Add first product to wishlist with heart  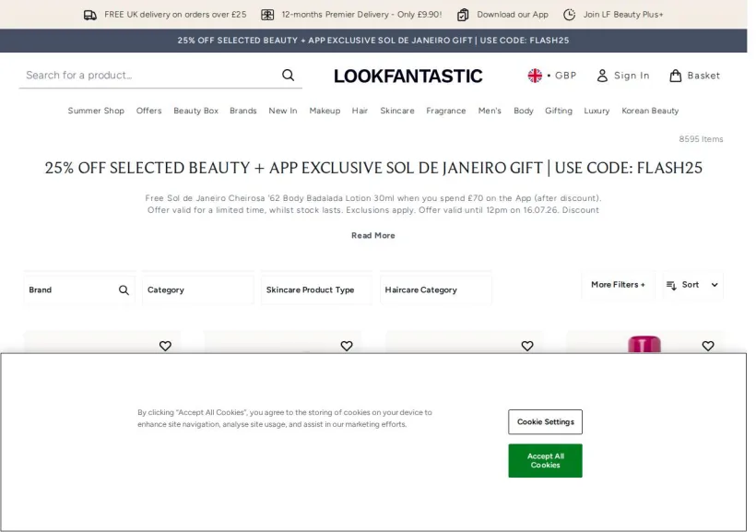pyautogui.click(x=165, y=346)
